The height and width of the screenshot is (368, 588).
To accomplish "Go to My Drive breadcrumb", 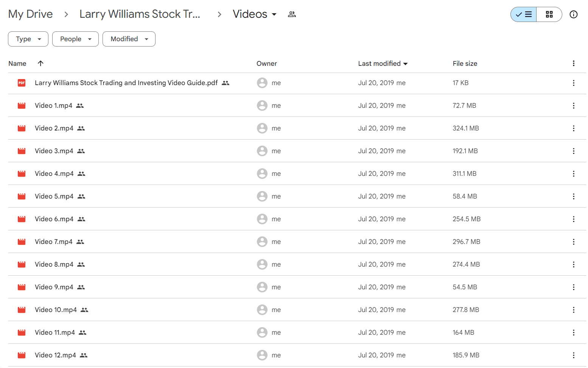I will pyautogui.click(x=31, y=14).
